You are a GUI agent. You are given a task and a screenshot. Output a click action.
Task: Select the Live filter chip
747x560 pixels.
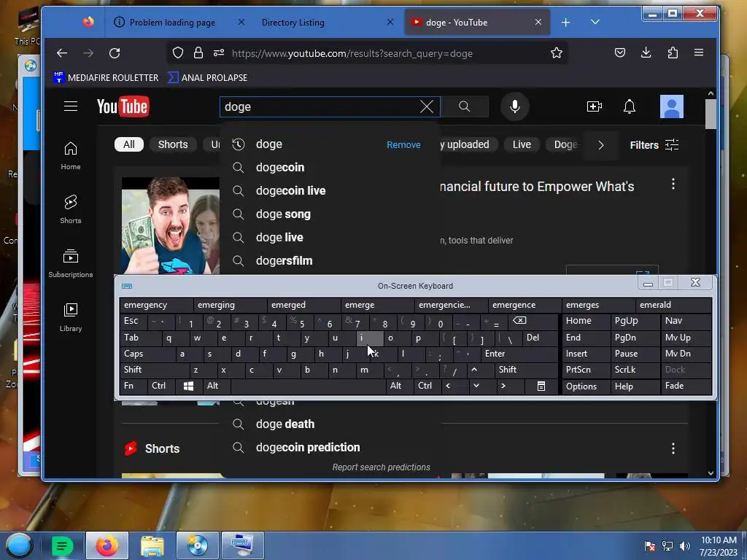[x=522, y=144]
